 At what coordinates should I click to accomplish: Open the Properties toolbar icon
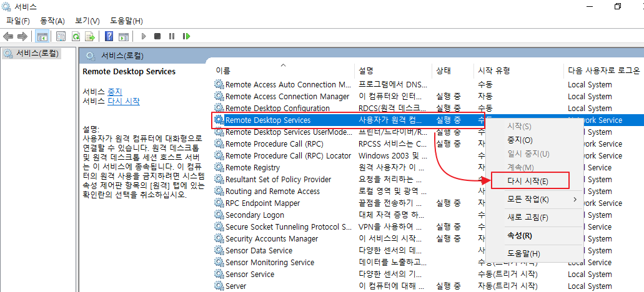(x=61, y=36)
